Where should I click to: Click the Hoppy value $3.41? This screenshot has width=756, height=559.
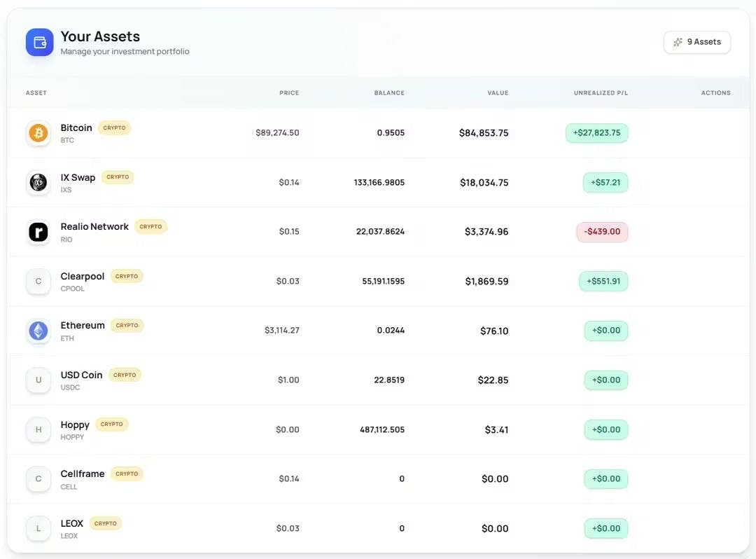pyautogui.click(x=496, y=429)
